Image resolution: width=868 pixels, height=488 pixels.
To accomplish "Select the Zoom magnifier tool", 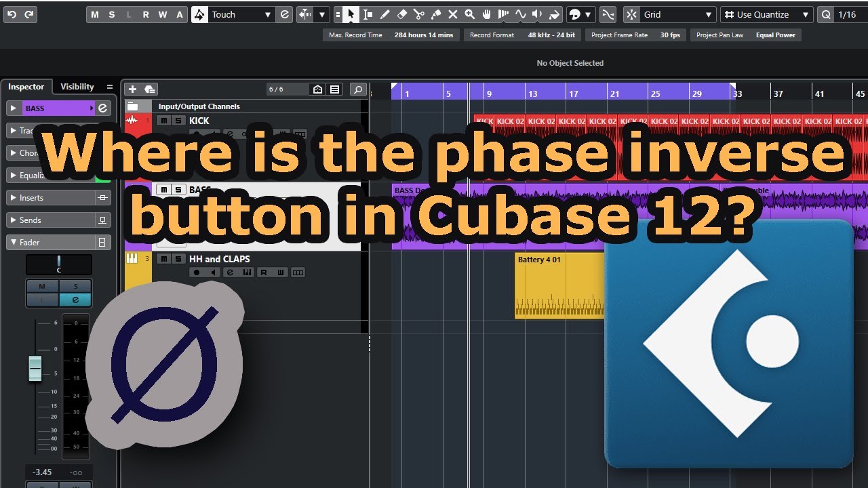I will 469,14.
